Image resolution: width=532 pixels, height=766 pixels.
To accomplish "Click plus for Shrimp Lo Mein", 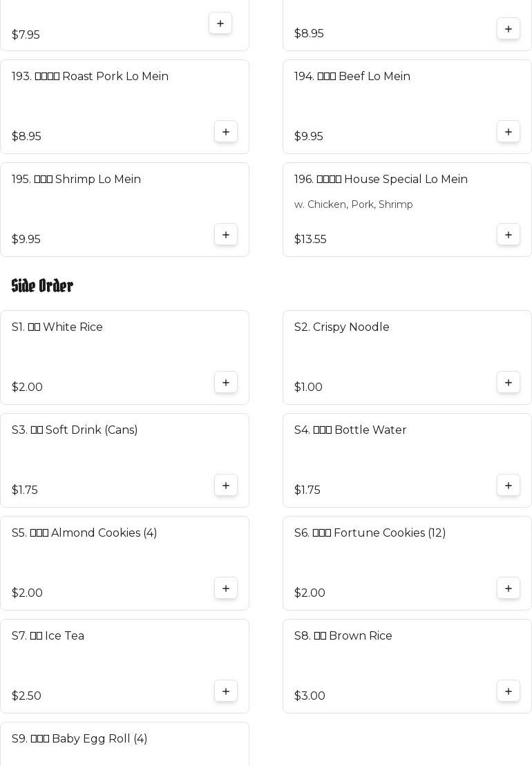I will point(226,235).
